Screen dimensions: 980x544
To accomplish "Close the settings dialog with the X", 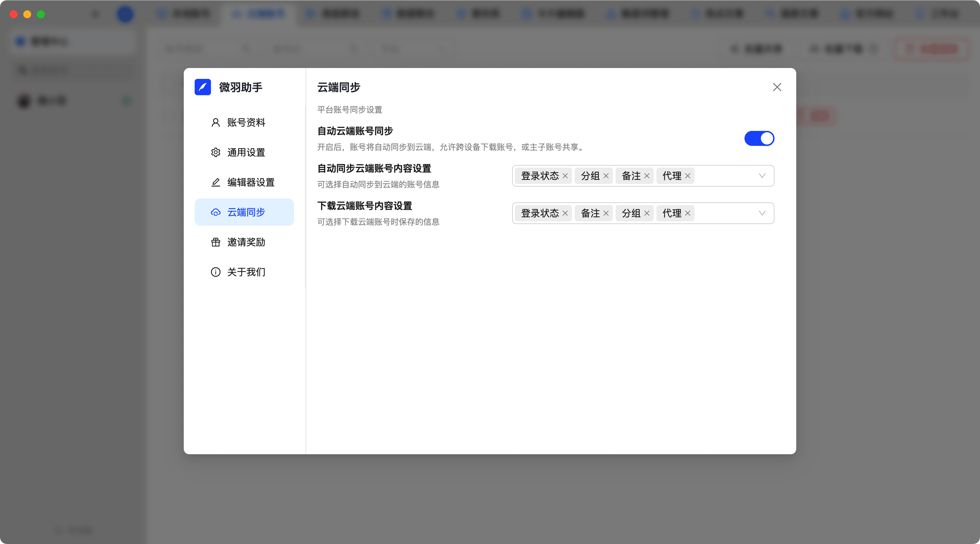I will (x=777, y=87).
